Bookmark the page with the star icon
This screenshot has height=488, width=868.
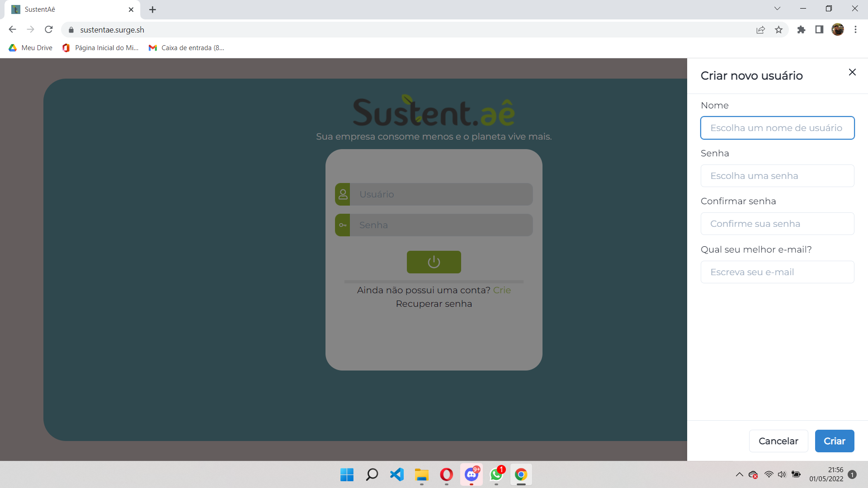[778, 30]
